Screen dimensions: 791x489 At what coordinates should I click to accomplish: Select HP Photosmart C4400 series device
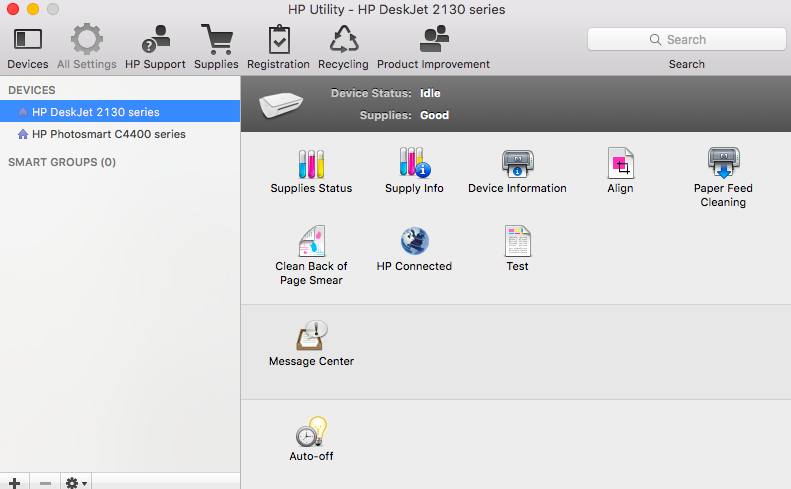click(x=108, y=134)
